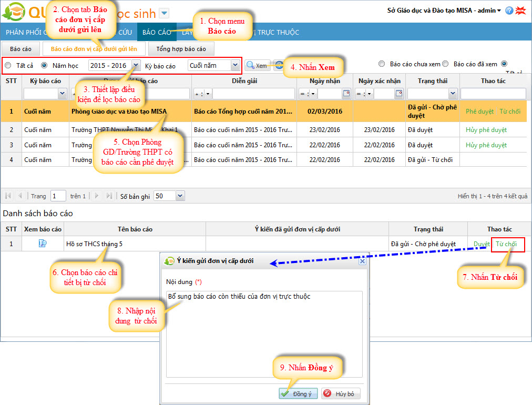Image resolution: width=532 pixels, height=405 pixels.
Task: Go to the previous page
Action: click(x=20, y=196)
